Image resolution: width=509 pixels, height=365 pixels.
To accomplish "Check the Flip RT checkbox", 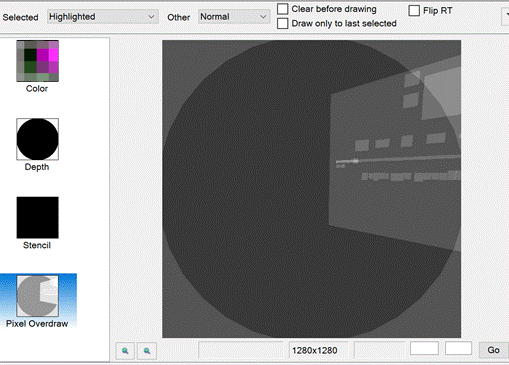I will coord(414,11).
